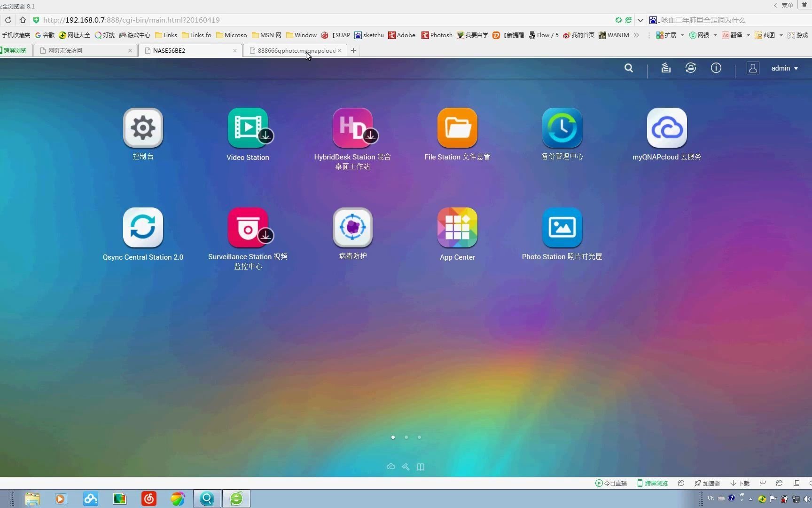Launch Qsync Central Station 2.0
The width and height of the screenshot is (812, 508).
[143, 228]
